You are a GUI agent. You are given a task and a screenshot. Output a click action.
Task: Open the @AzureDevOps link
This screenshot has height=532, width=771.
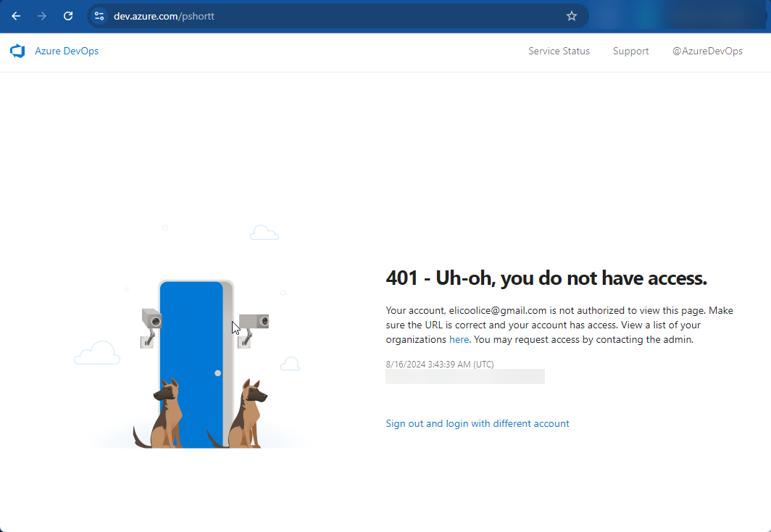[x=707, y=51]
